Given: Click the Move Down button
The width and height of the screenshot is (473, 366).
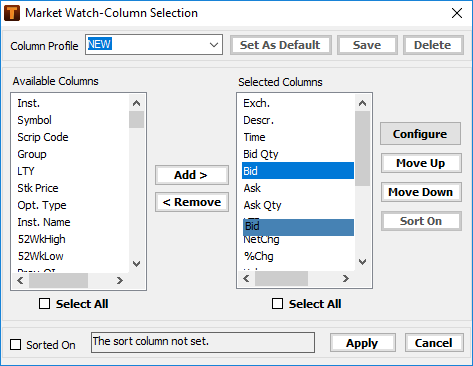Looking at the screenshot, I should [x=421, y=192].
